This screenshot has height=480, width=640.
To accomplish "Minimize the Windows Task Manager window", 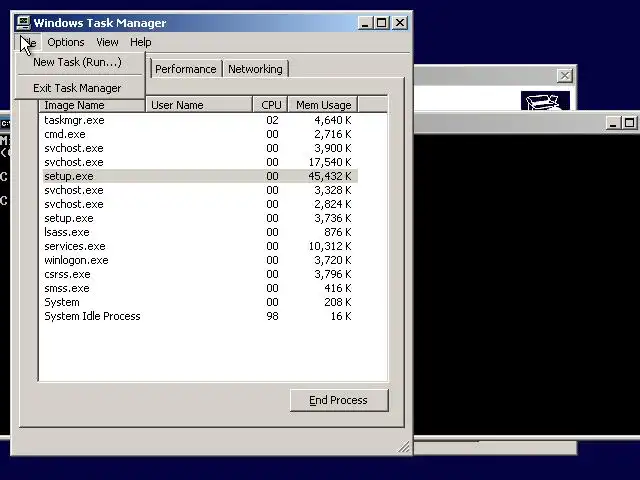I will coord(365,23).
